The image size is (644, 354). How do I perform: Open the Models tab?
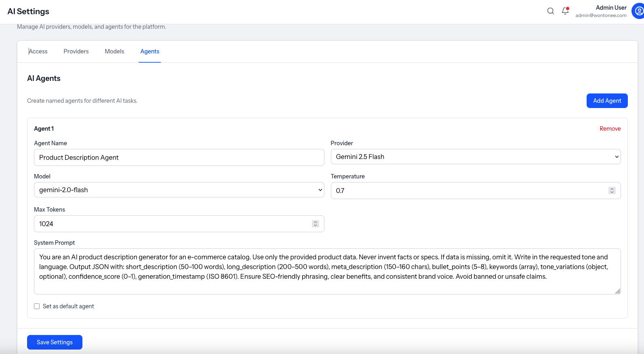coord(114,51)
